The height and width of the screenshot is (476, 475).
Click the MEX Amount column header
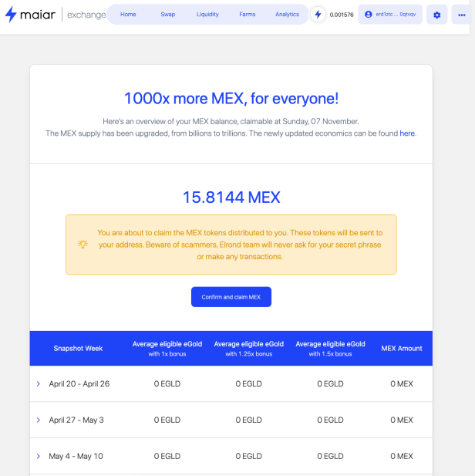[x=402, y=348]
